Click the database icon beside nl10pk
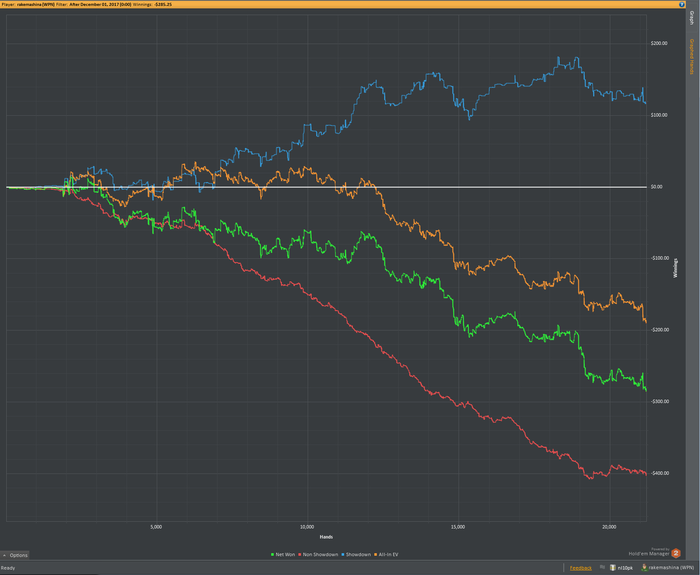 click(x=613, y=567)
